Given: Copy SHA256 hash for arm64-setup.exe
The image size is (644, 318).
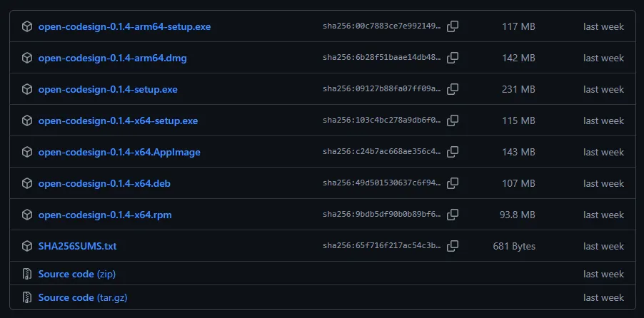Looking at the screenshot, I should (x=453, y=26).
